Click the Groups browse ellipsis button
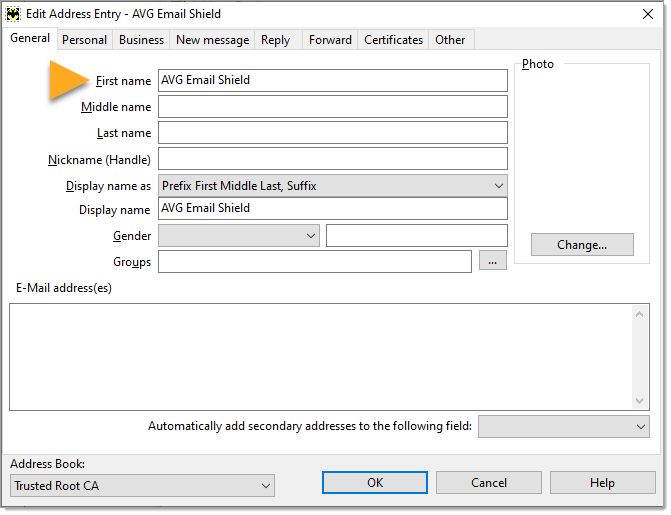Image resolution: width=671 pixels, height=515 pixels. point(493,261)
